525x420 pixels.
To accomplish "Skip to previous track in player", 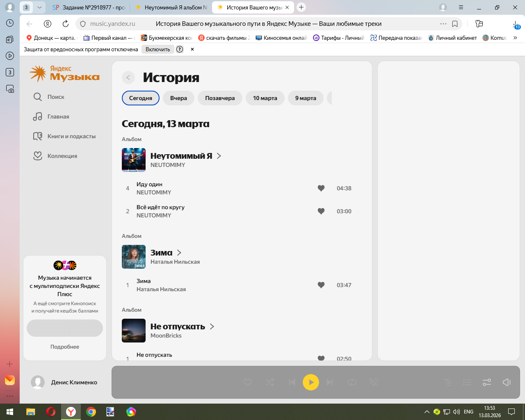I will (292, 382).
